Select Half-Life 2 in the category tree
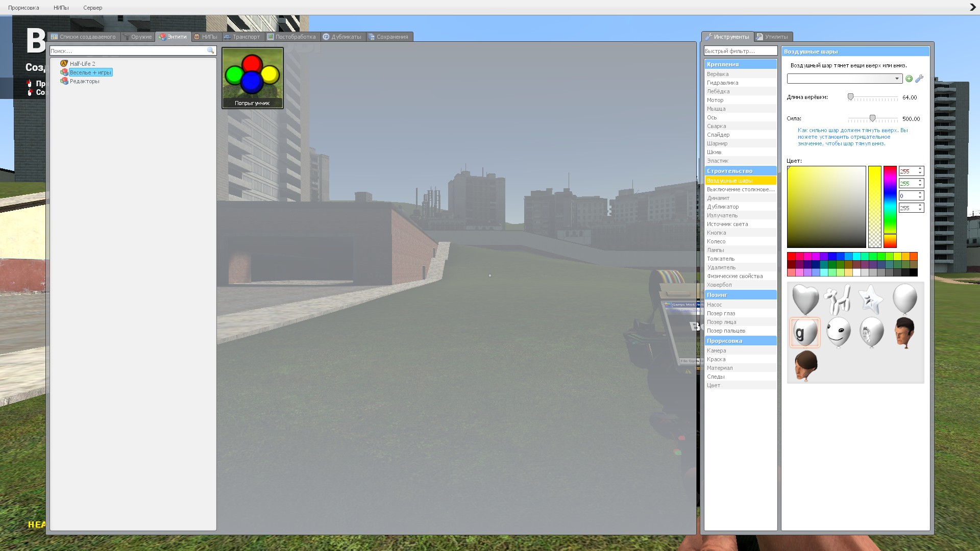Screen dimensions: 980x551 tap(82, 64)
